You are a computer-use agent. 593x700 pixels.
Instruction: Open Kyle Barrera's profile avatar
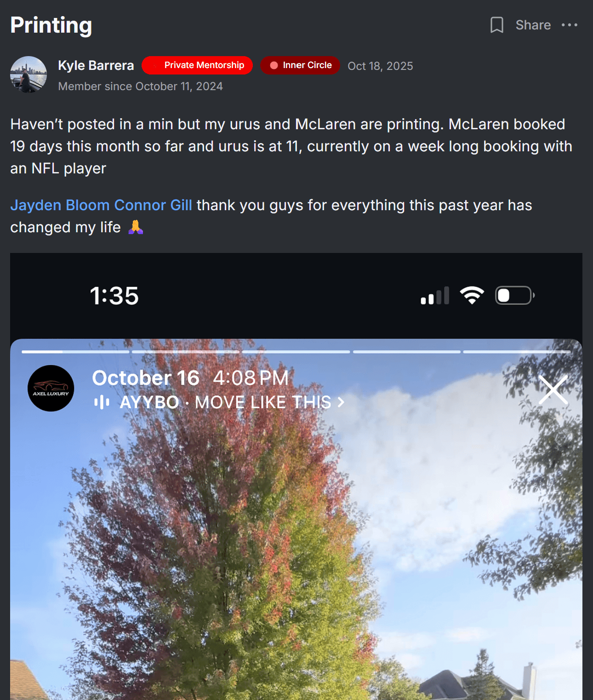(x=29, y=75)
